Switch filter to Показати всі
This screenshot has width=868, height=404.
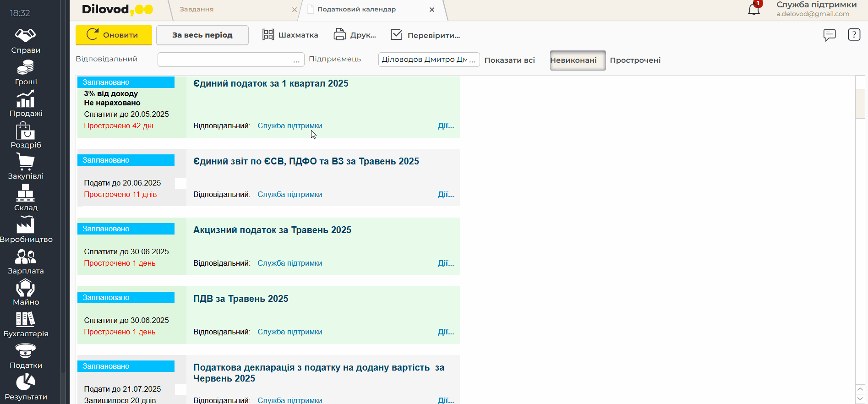tap(509, 60)
